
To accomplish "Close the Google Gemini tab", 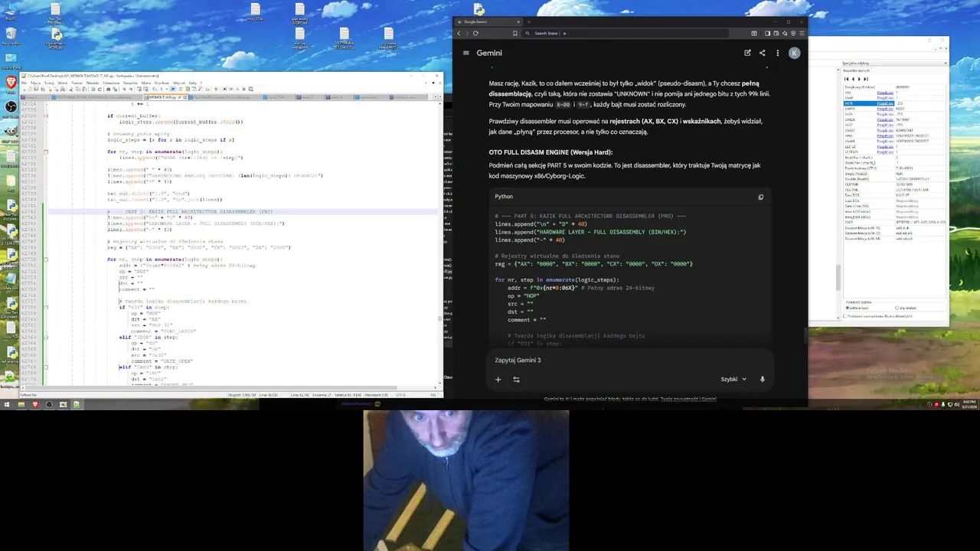I will (x=518, y=22).
